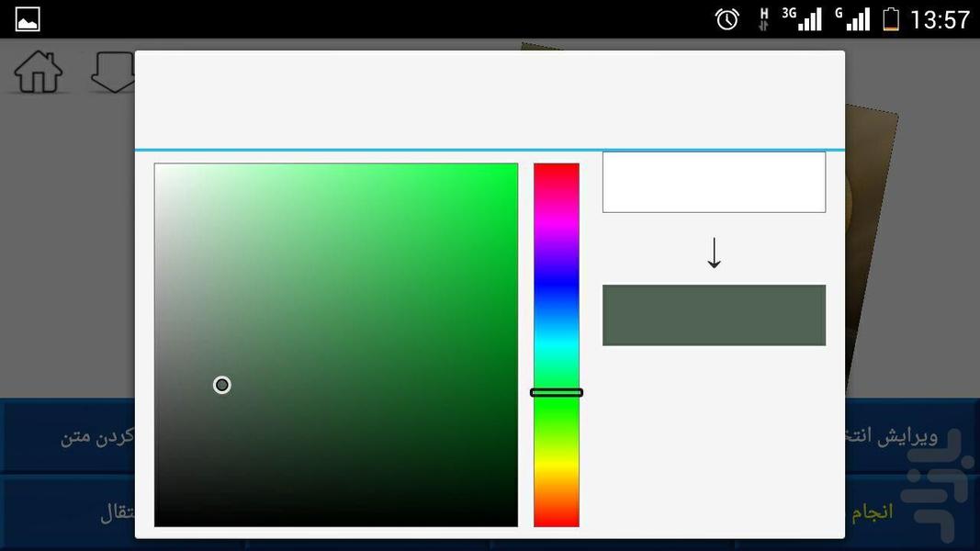The width and height of the screenshot is (980, 551).
Task: Tap the battery indicator icon
Action: pyautogui.click(x=890, y=19)
